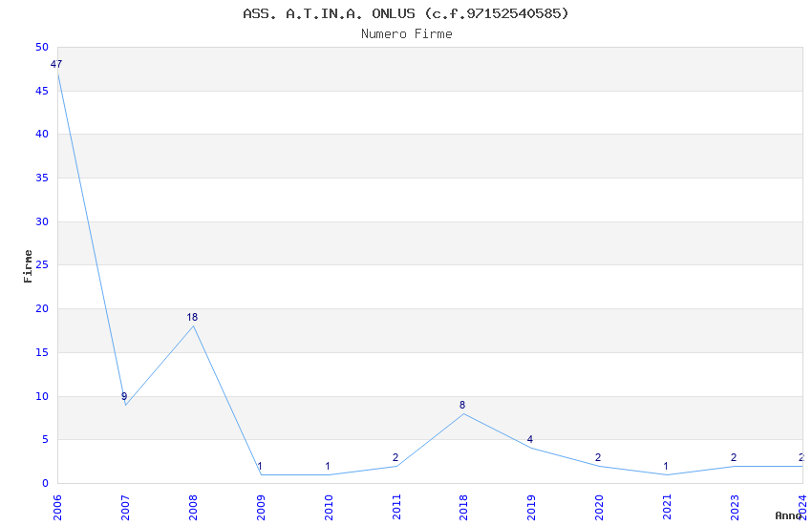Select y-axis label 15

42,352
